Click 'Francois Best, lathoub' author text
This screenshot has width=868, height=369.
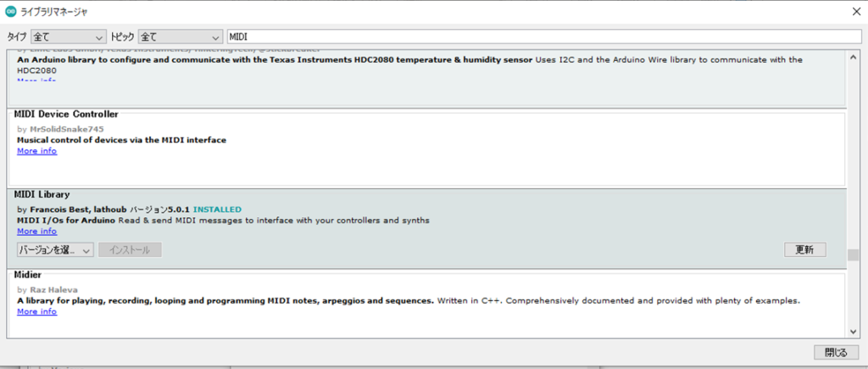pos(79,210)
